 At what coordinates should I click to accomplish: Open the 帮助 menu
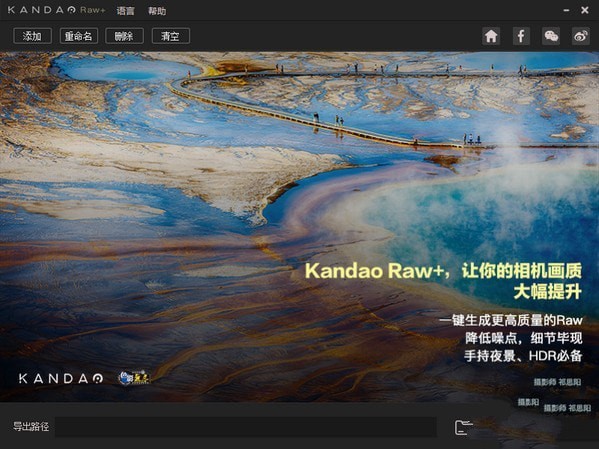(x=157, y=11)
